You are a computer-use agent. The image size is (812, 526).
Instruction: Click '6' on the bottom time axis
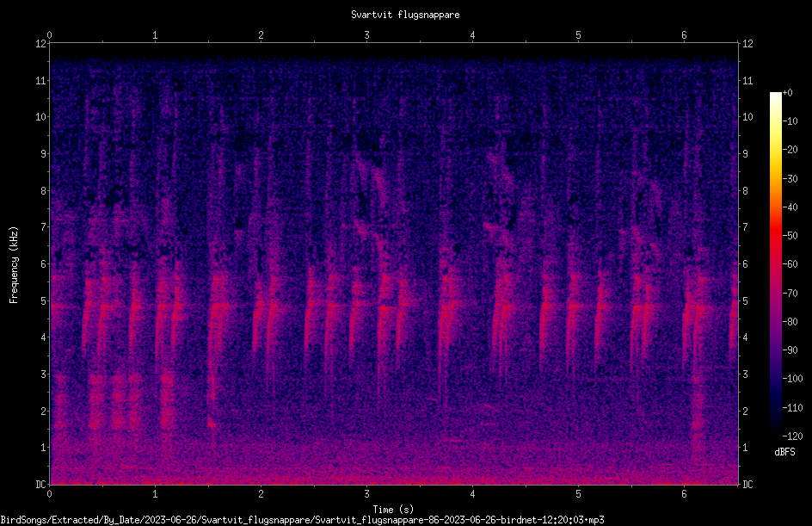coord(684,494)
